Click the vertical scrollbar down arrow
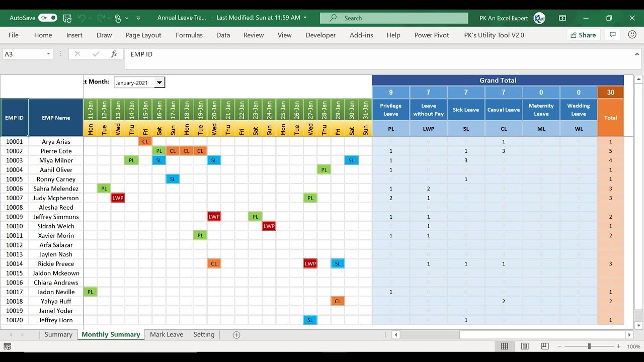644x362 pixels. (x=639, y=325)
